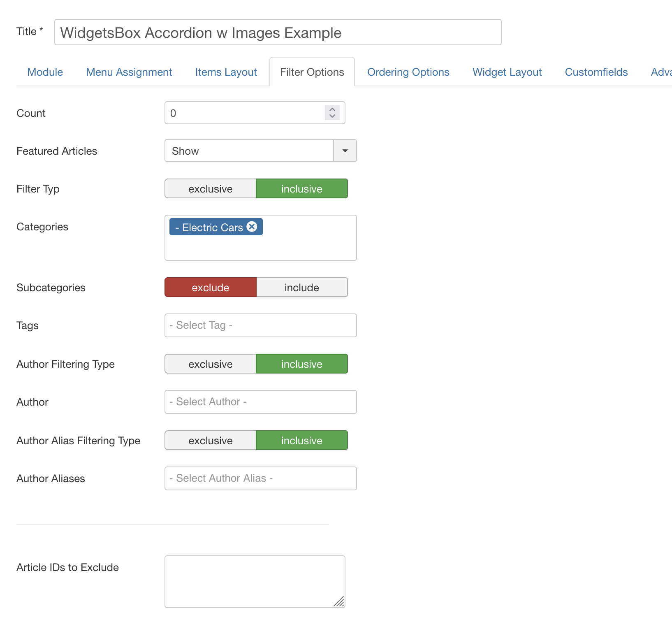The width and height of the screenshot is (672, 622).
Task: Click the textarea resize handle
Action: click(x=339, y=602)
